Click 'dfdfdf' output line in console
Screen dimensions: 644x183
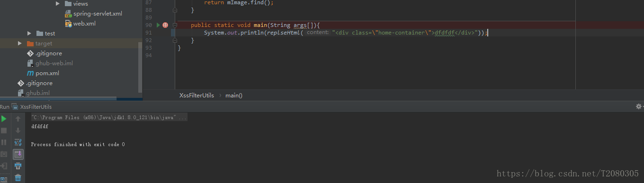[x=40, y=127]
